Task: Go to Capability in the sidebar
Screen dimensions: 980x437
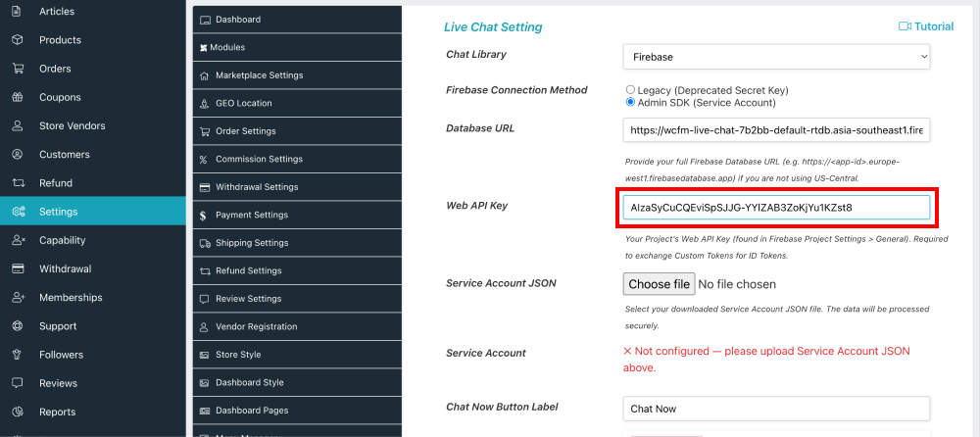Action: (63, 240)
